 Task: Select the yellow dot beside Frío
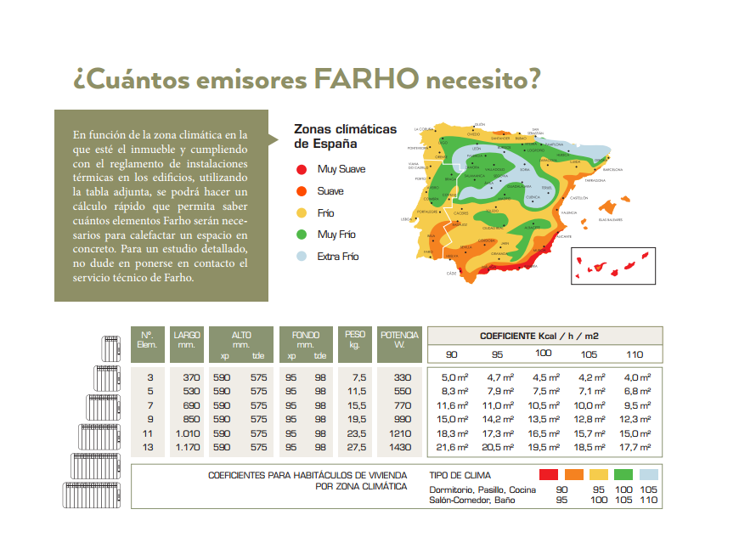click(x=302, y=213)
